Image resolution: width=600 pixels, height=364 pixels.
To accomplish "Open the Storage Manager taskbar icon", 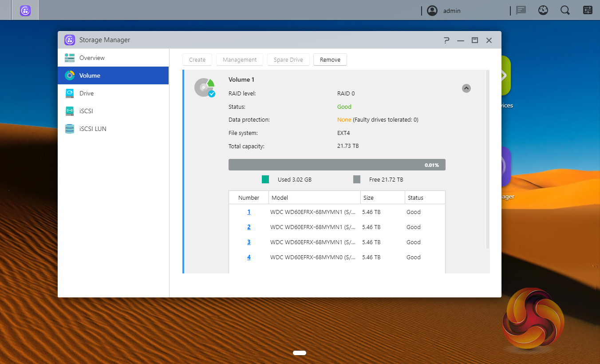I will tap(25, 11).
